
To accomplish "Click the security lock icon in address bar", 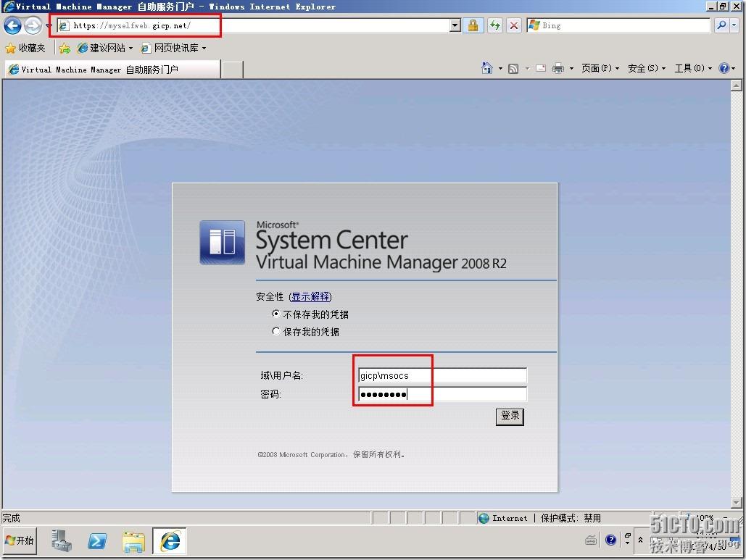I will 473,25.
